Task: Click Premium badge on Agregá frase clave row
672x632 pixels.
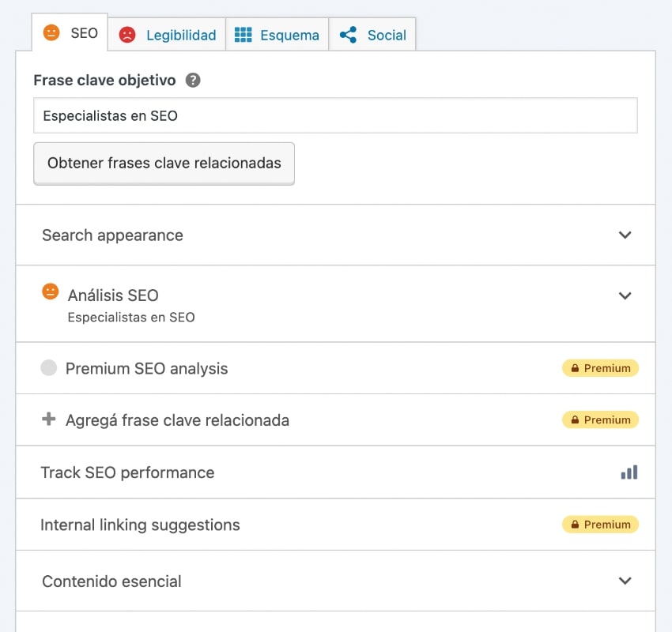Action: 600,420
